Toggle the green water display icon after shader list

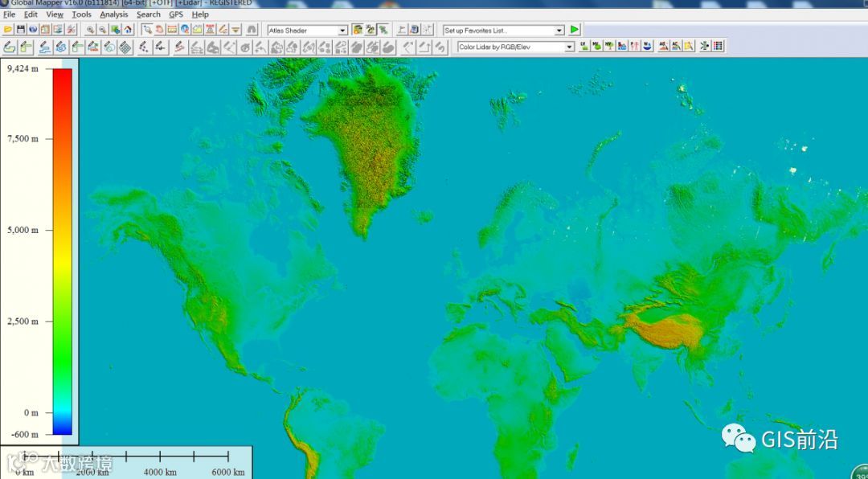click(x=383, y=30)
